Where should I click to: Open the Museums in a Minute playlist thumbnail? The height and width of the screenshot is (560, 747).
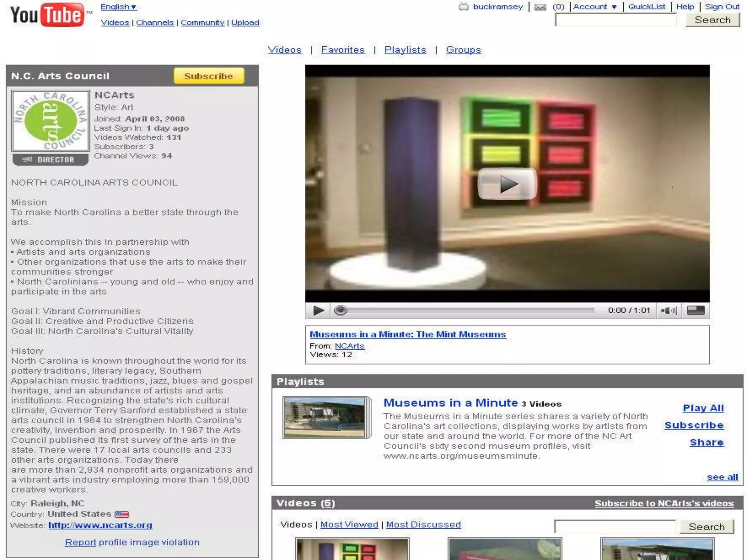(325, 417)
